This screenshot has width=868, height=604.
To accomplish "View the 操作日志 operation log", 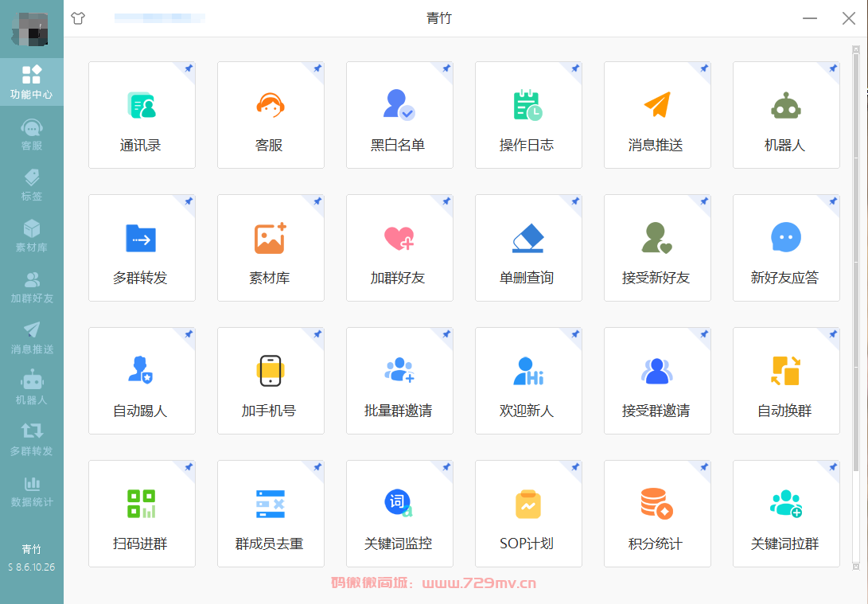I will (528, 115).
